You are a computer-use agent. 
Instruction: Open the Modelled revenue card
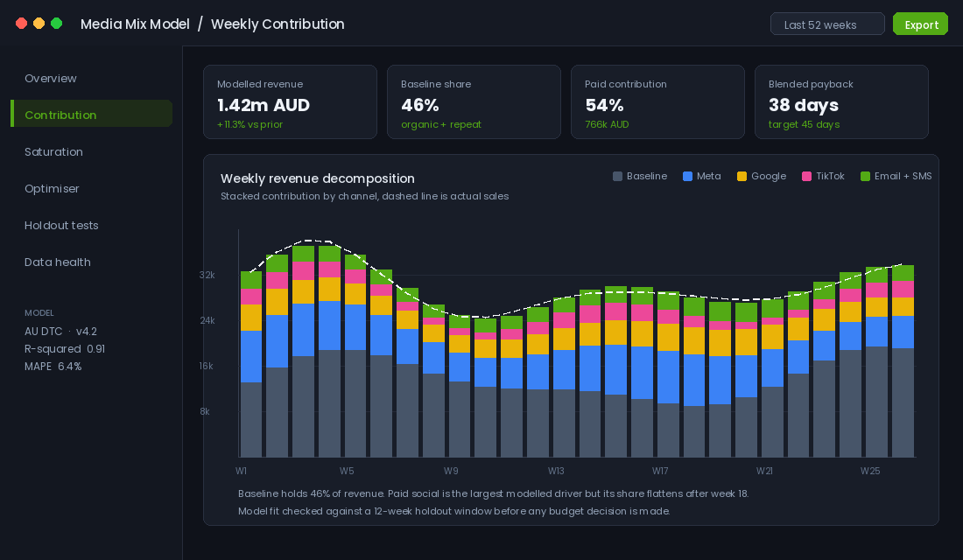pyautogui.click(x=290, y=101)
